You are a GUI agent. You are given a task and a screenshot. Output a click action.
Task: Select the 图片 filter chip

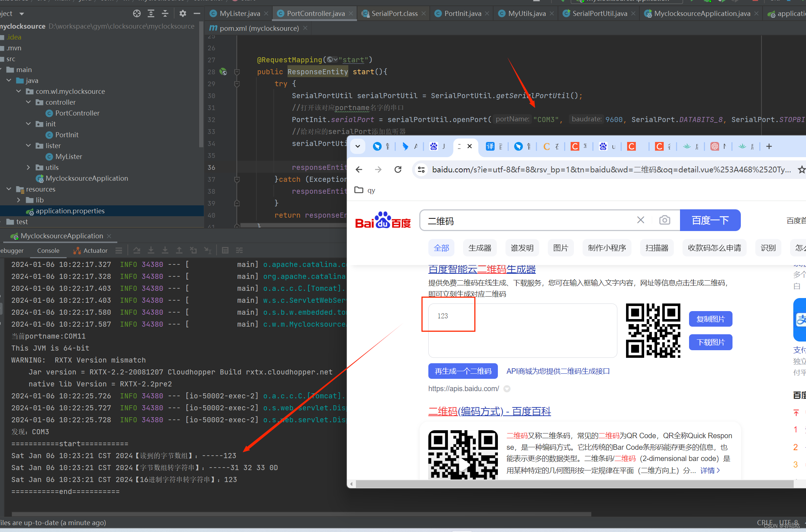click(x=561, y=248)
